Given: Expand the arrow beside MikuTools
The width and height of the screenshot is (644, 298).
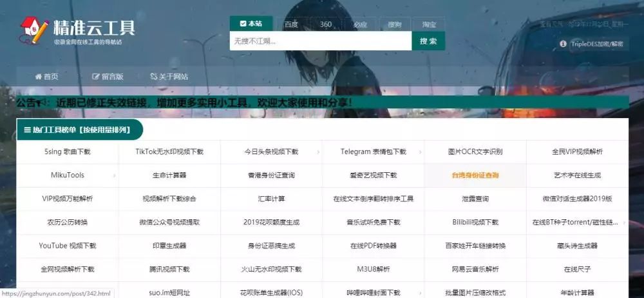Looking at the screenshot, I should (x=114, y=175).
